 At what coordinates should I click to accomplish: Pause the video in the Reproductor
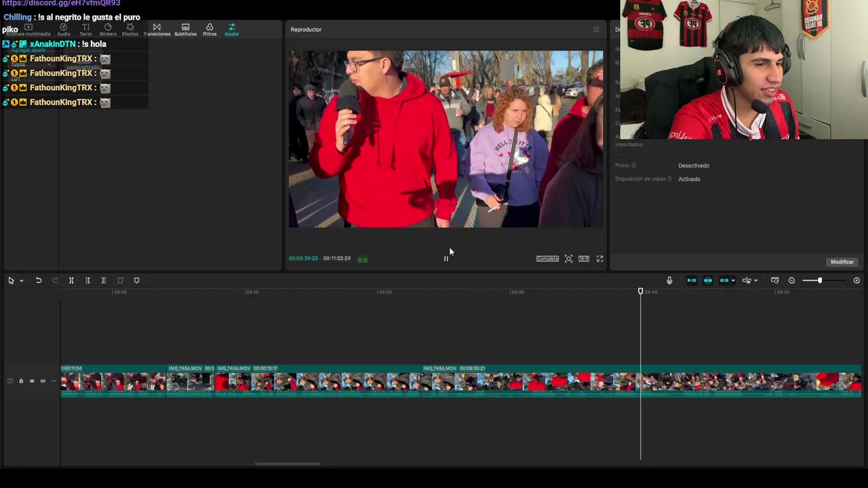(x=446, y=258)
